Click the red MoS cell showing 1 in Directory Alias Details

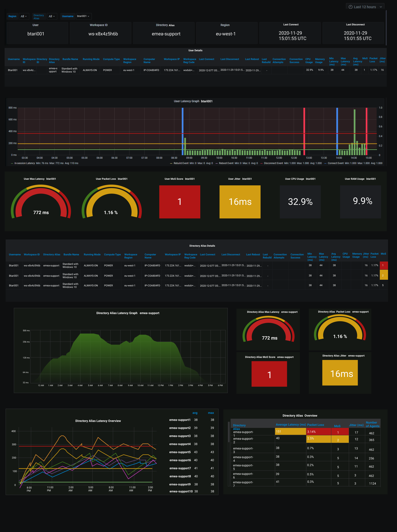[x=384, y=265]
